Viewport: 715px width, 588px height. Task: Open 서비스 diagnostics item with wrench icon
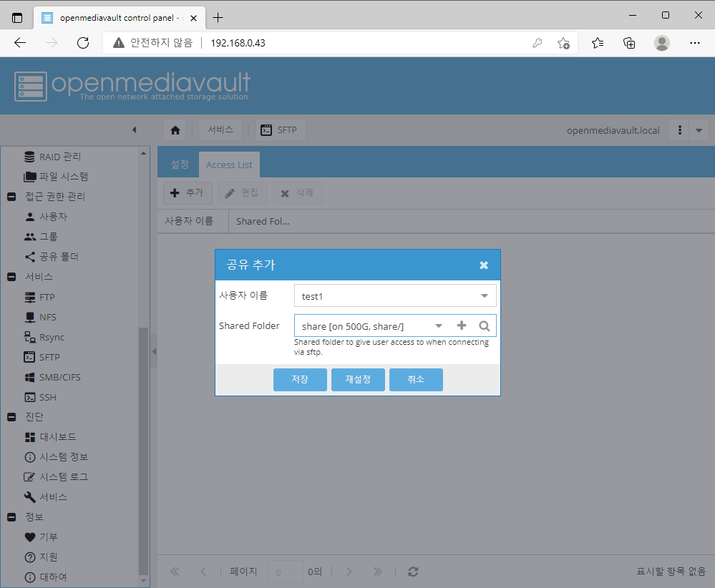[x=46, y=497]
